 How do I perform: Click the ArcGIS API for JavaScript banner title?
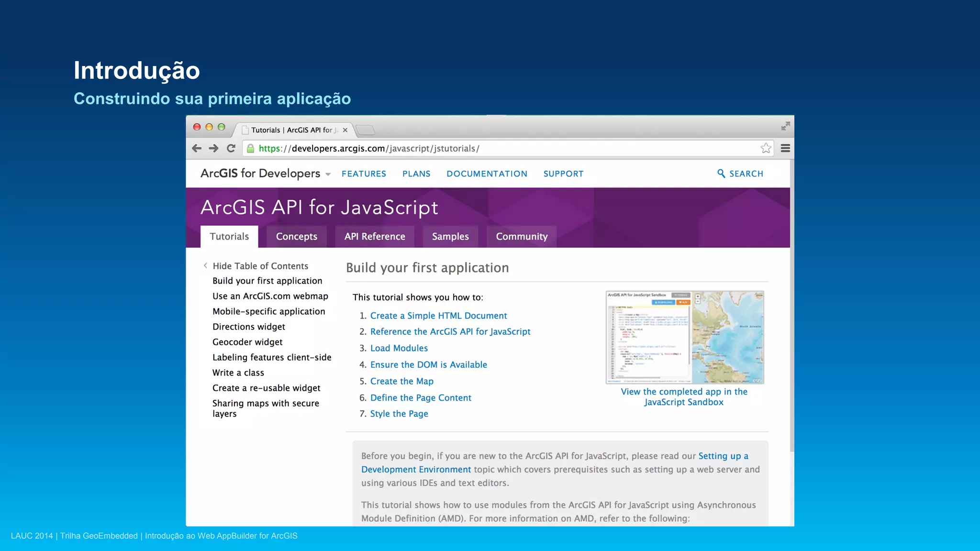[319, 208]
